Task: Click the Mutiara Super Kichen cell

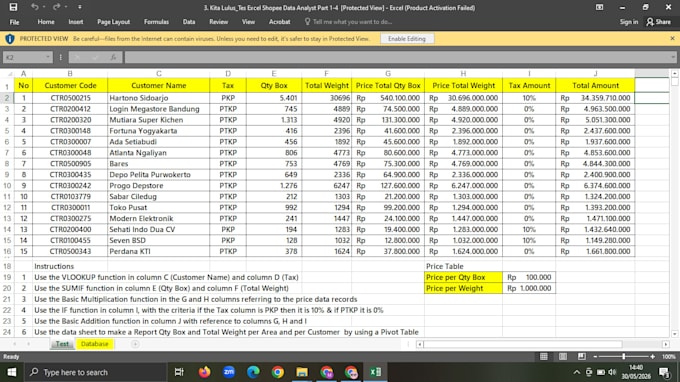Action: point(159,120)
